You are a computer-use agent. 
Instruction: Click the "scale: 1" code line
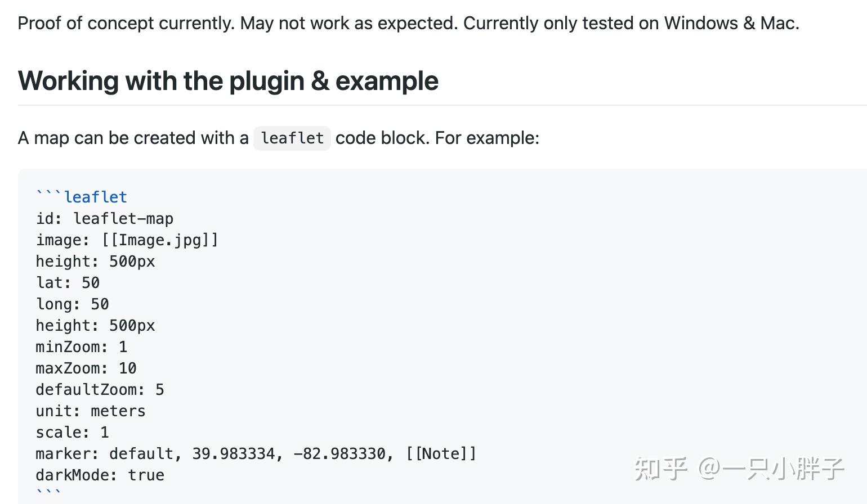72,433
